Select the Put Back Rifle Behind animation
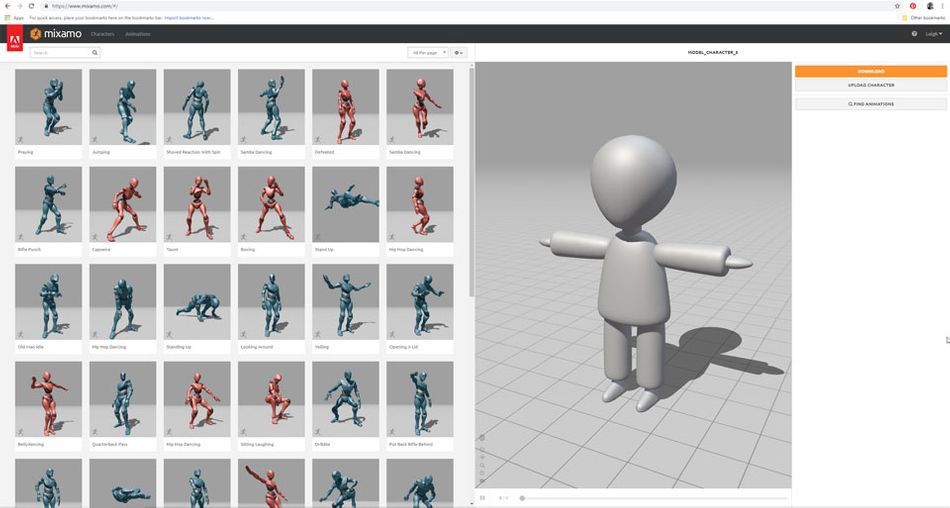 point(420,399)
